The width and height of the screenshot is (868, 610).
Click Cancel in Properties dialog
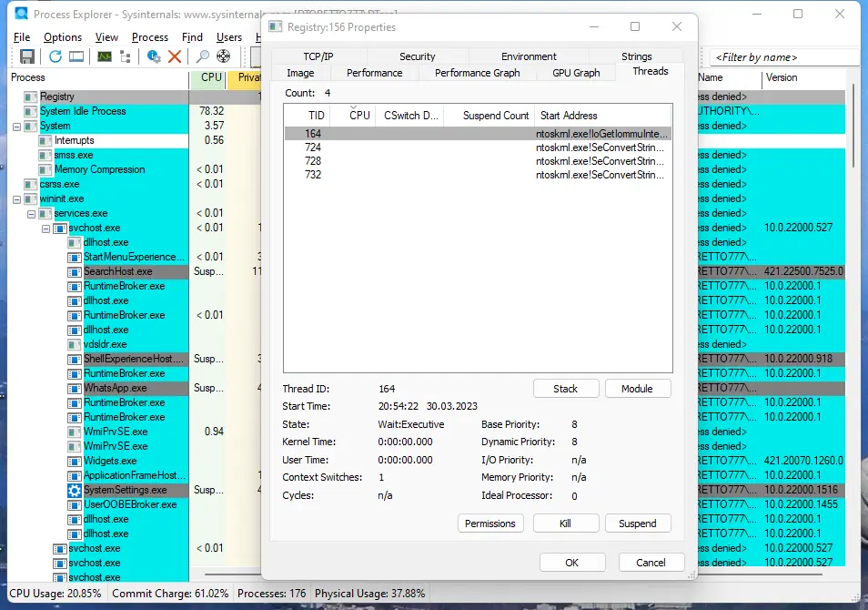pos(651,563)
